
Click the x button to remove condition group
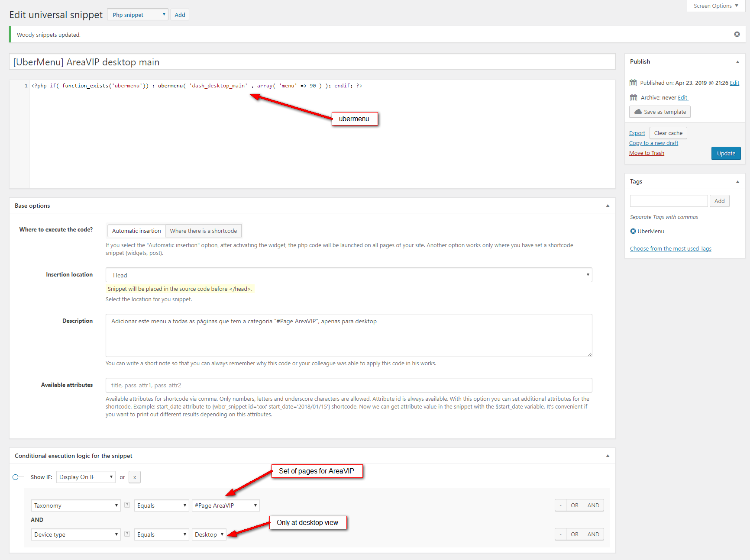coord(135,477)
